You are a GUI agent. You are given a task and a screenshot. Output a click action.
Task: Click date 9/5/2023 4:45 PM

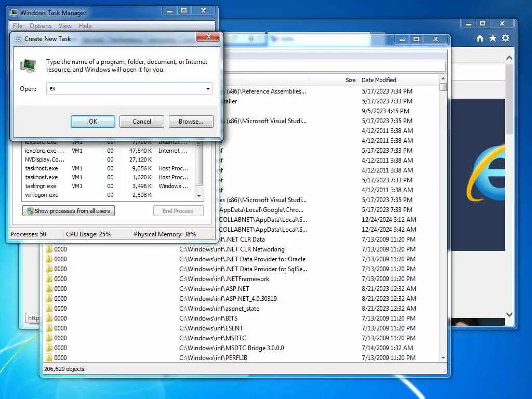pyautogui.click(x=385, y=111)
